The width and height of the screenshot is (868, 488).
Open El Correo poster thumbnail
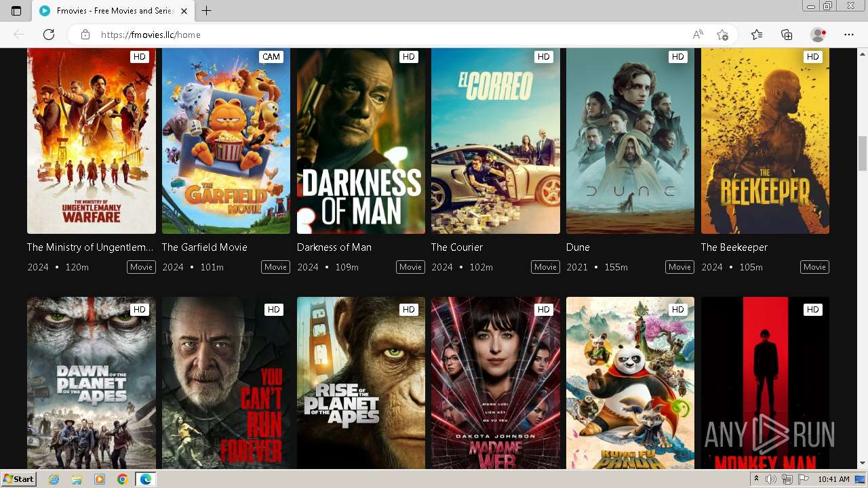click(x=496, y=141)
